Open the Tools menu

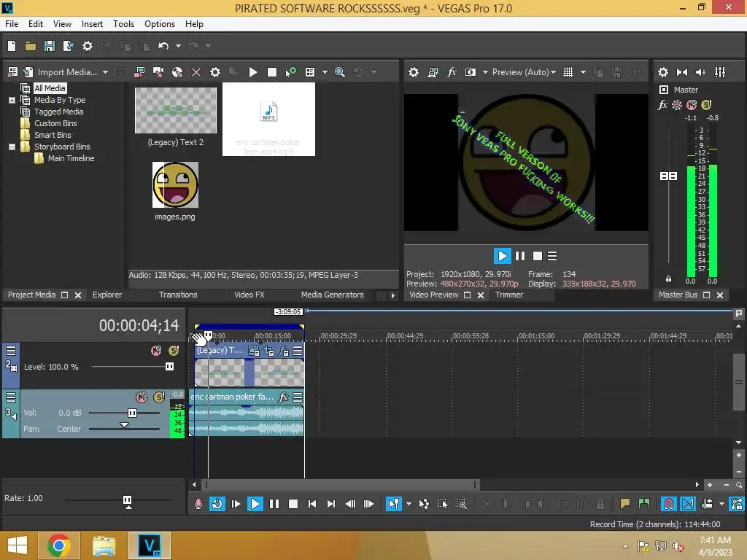point(123,24)
